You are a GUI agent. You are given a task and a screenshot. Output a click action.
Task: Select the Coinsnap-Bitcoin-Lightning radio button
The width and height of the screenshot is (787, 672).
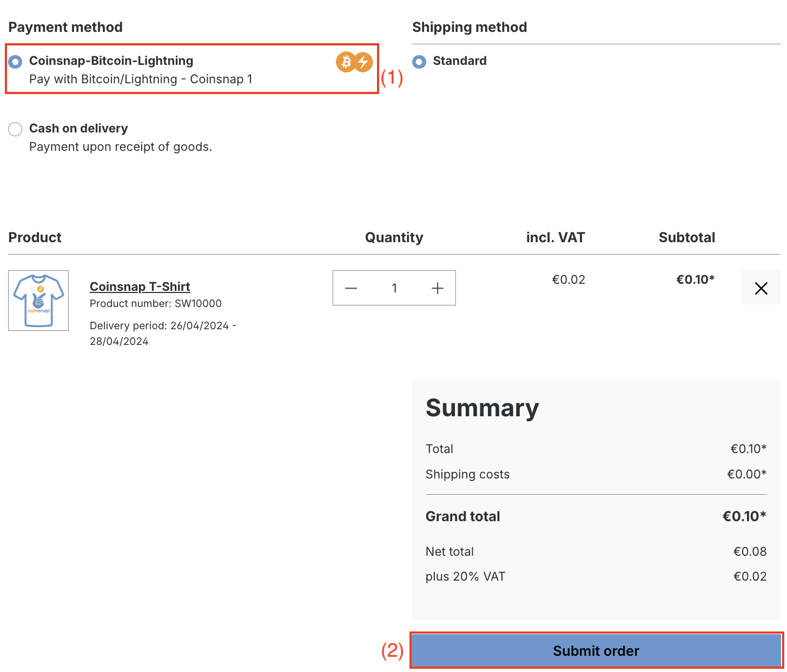(15, 62)
